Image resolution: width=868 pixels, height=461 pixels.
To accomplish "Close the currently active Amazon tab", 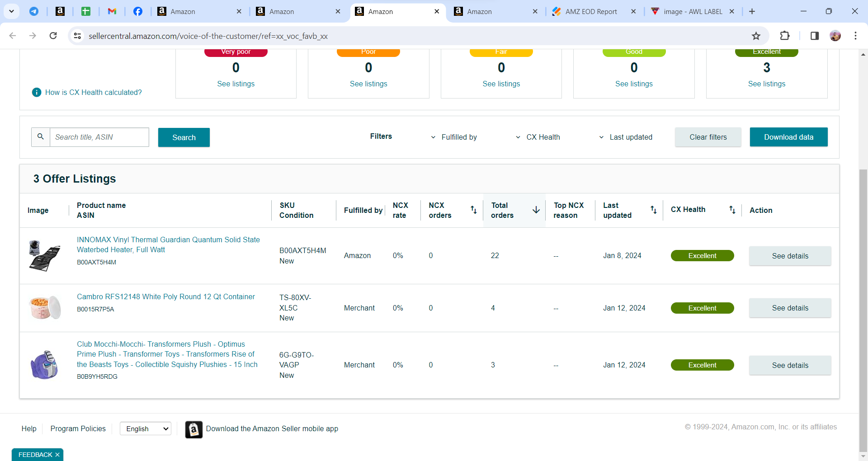I will (437, 11).
